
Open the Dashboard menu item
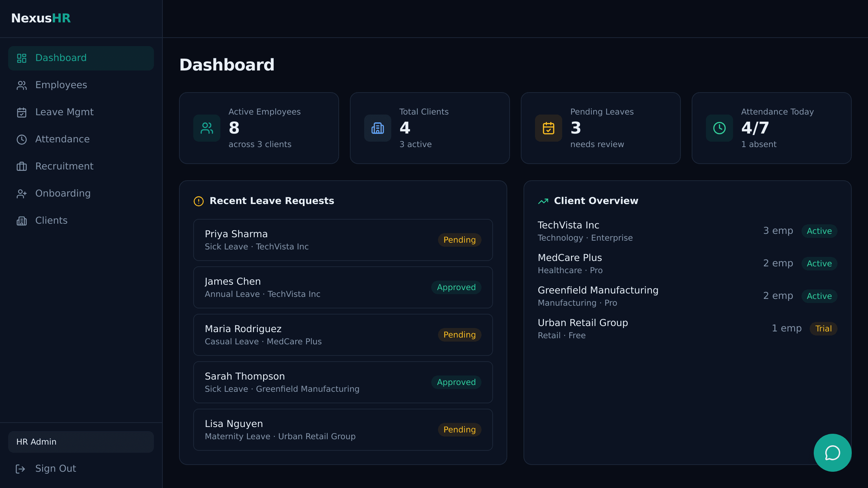[81, 58]
